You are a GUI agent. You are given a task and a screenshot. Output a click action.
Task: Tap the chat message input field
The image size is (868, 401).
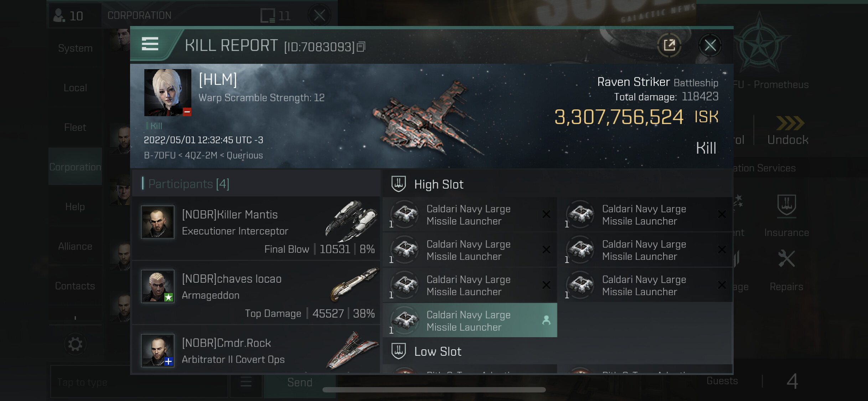point(139,382)
